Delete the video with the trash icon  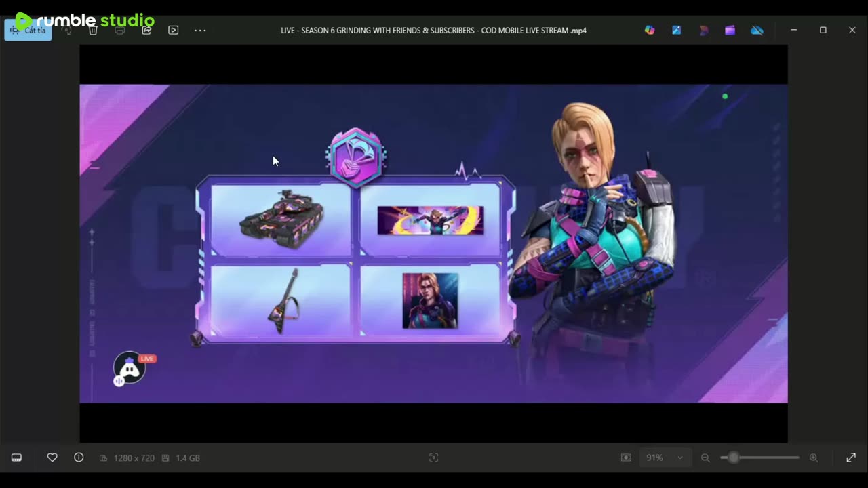point(94,30)
